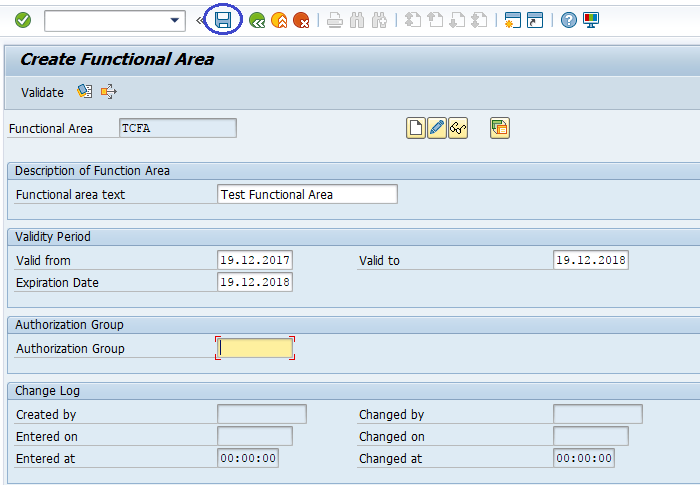
Task: Click the Changed on field
Action: pos(591,436)
